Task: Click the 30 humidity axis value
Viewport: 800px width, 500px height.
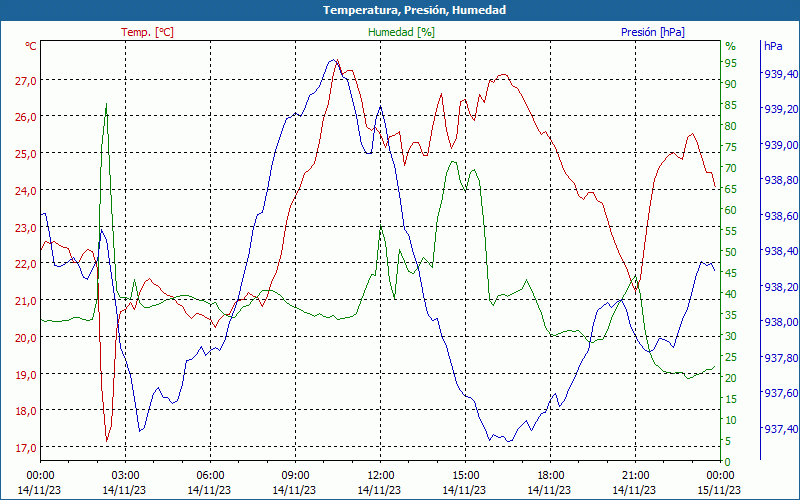Action: pos(731,336)
